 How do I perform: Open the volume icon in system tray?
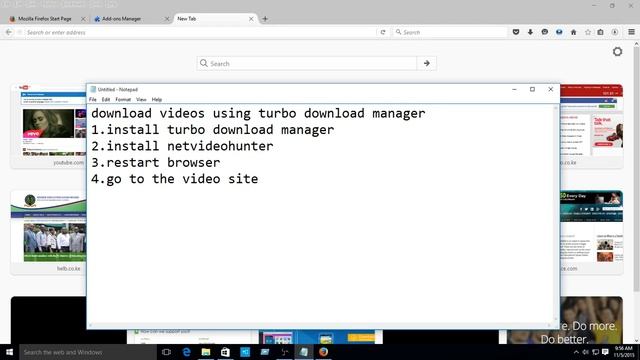[586, 352]
